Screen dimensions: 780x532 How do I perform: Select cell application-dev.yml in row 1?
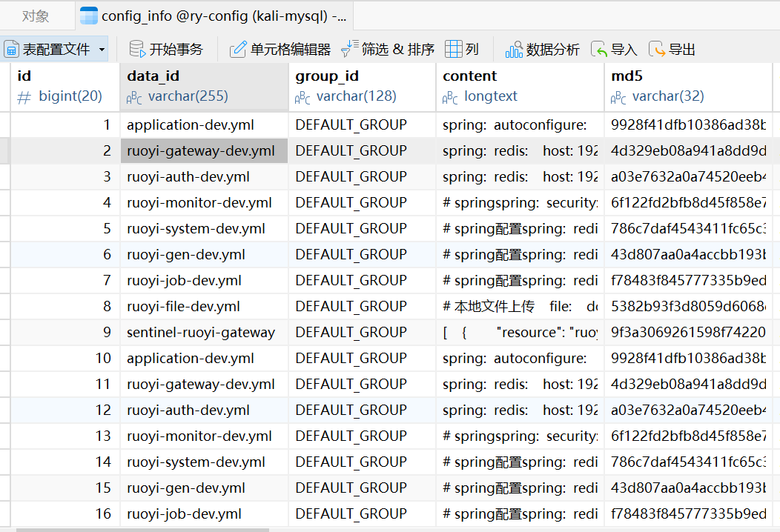[x=204, y=124]
